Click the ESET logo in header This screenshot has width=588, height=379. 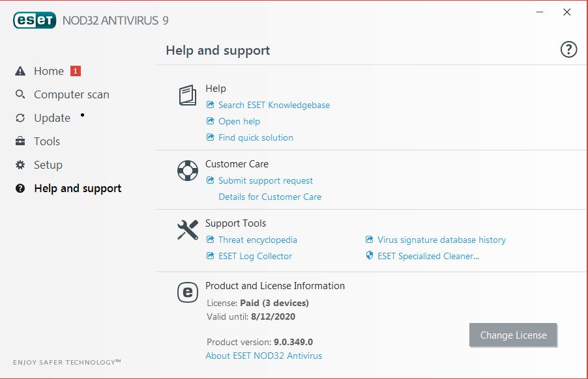(35, 20)
